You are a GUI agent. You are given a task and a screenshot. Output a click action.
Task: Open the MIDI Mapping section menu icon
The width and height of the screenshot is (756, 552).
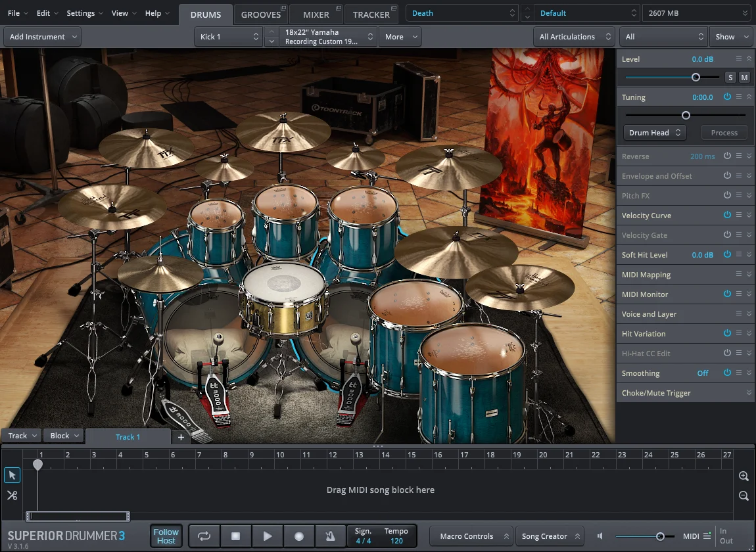[x=739, y=274]
